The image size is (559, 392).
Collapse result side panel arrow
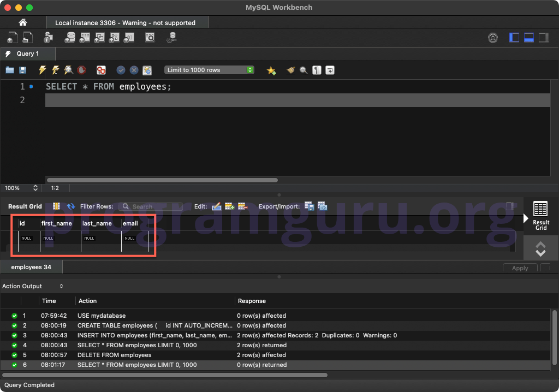pyautogui.click(x=526, y=218)
